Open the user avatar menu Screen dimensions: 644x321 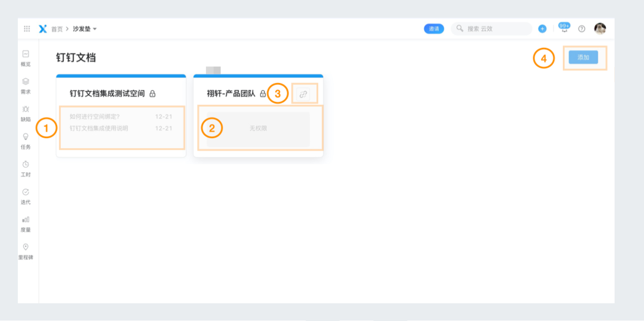pos(600,28)
